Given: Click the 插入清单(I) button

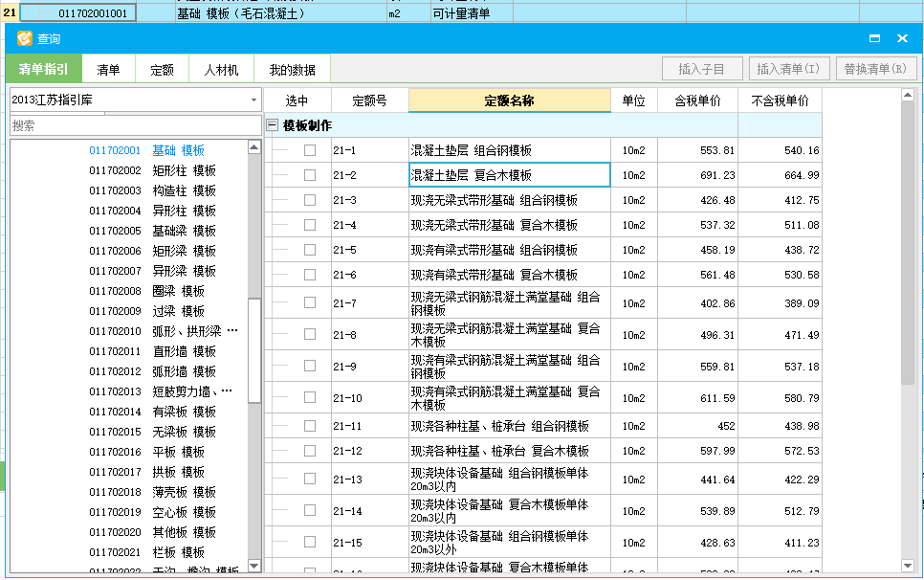Looking at the screenshot, I should [788, 69].
